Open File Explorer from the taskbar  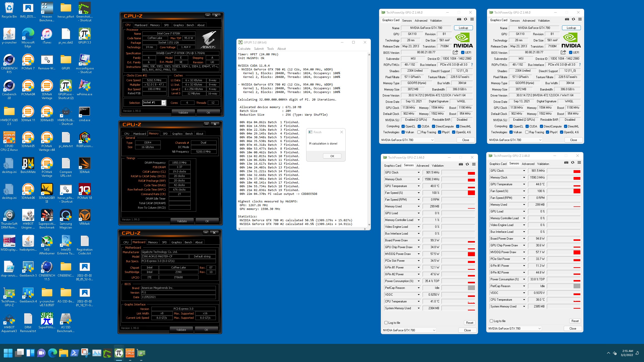pyautogui.click(x=63, y=353)
